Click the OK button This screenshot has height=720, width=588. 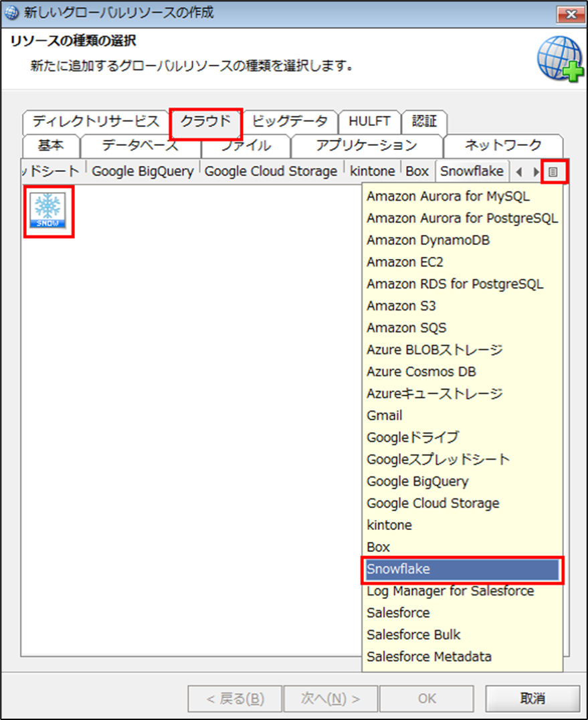tap(427, 699)
